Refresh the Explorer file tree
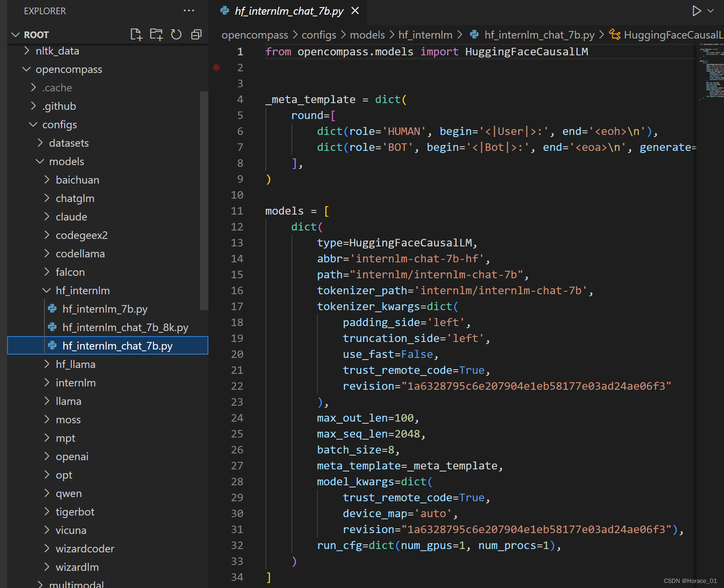This screenshot has height=588, width=724. pos(176,34)
